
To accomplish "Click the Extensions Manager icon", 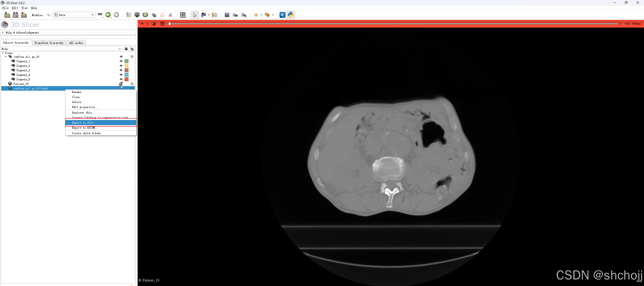I will click(282, 15).
